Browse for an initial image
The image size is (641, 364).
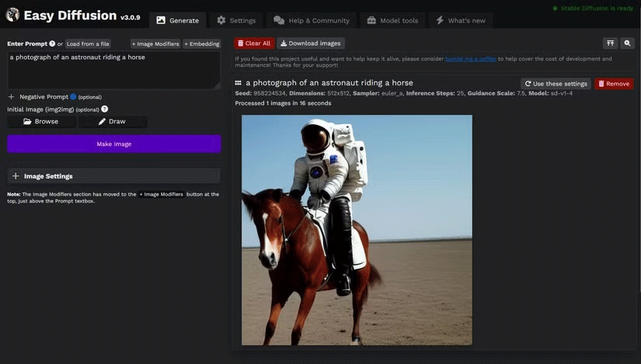(x=41, y=121)
